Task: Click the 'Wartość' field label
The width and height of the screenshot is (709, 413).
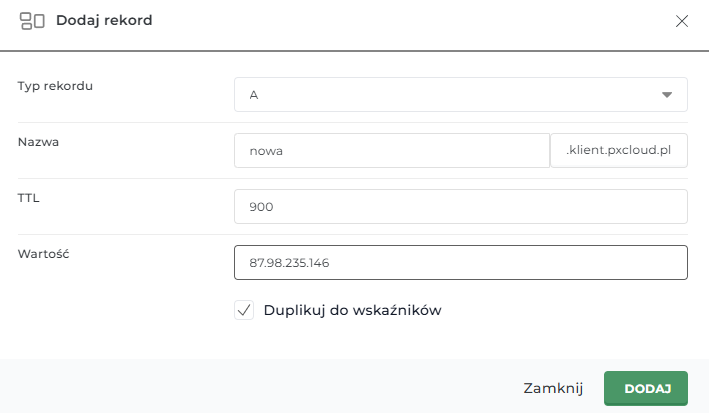Action: click(x=43, y=254)
